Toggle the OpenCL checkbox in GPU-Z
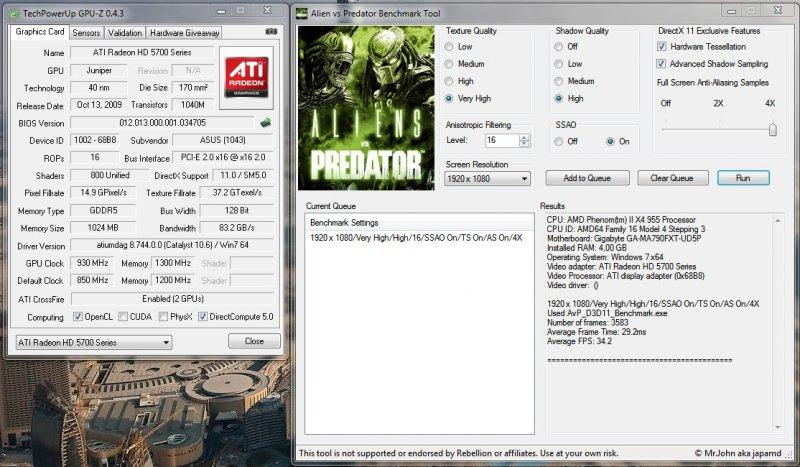This screenshot has height=467, width=800. click(x=78, y=316)
